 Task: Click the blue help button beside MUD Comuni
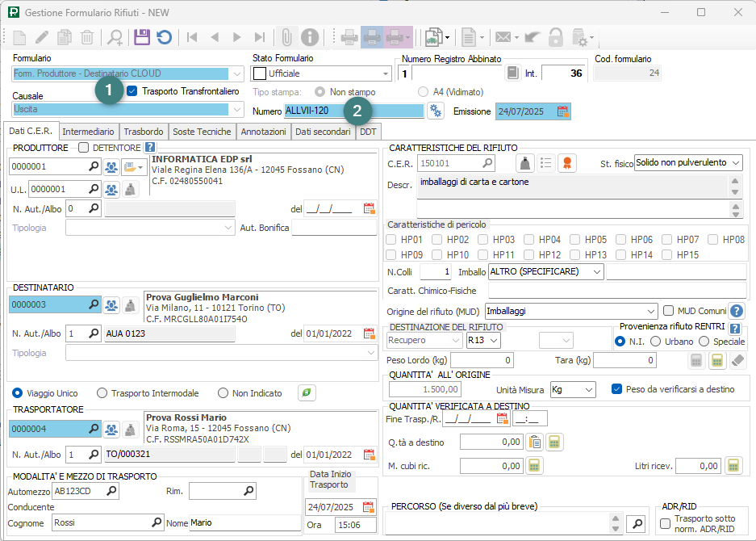tap(736, 311)
